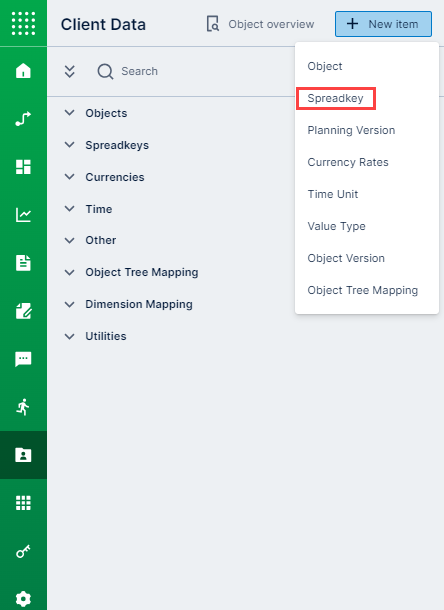Select Currency Rates in dropdown menu

[x=348, y=162]
